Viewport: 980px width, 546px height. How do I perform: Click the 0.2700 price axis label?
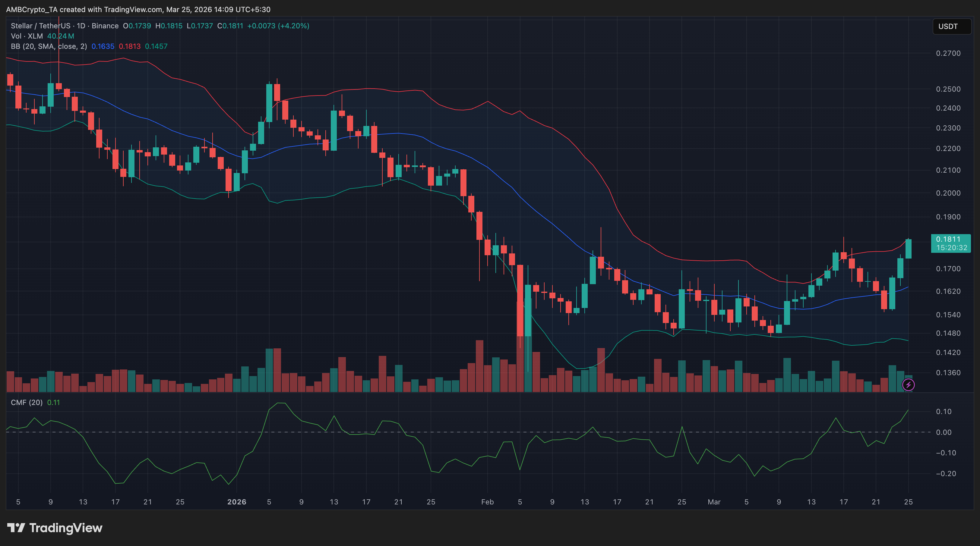pyautogui.click(x=948, y=53)
